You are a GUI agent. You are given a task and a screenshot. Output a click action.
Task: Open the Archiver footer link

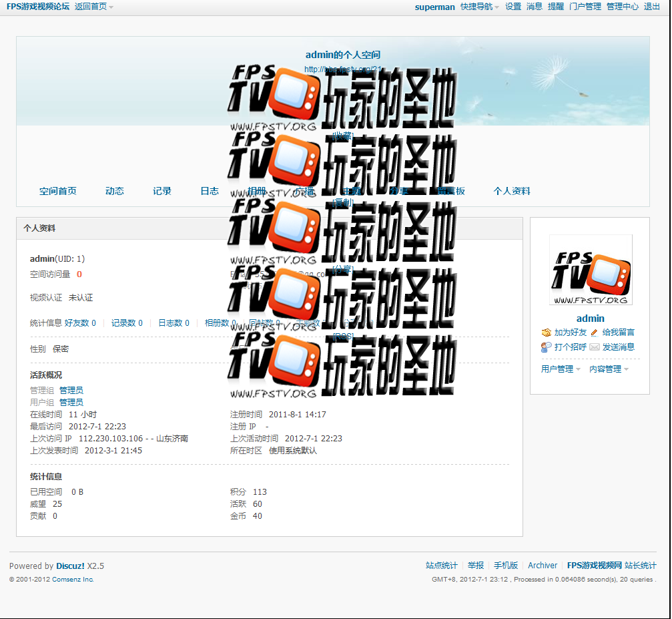pos(543,566)
